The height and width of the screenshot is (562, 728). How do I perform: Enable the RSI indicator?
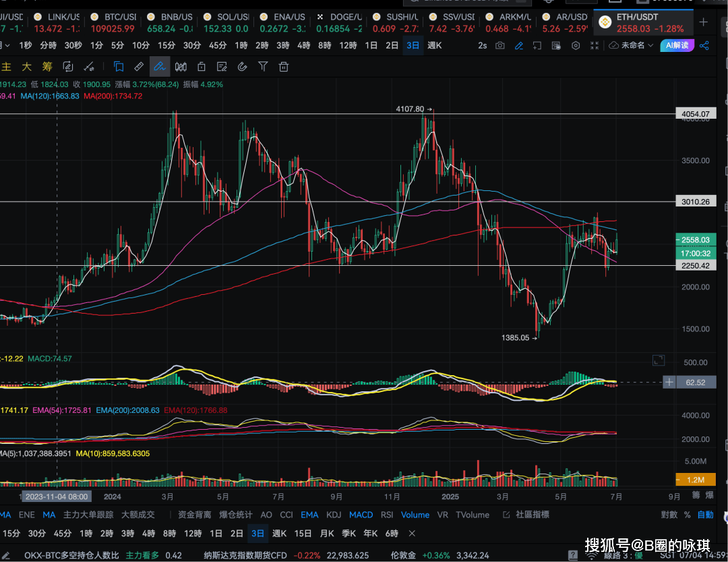[387, 515]
